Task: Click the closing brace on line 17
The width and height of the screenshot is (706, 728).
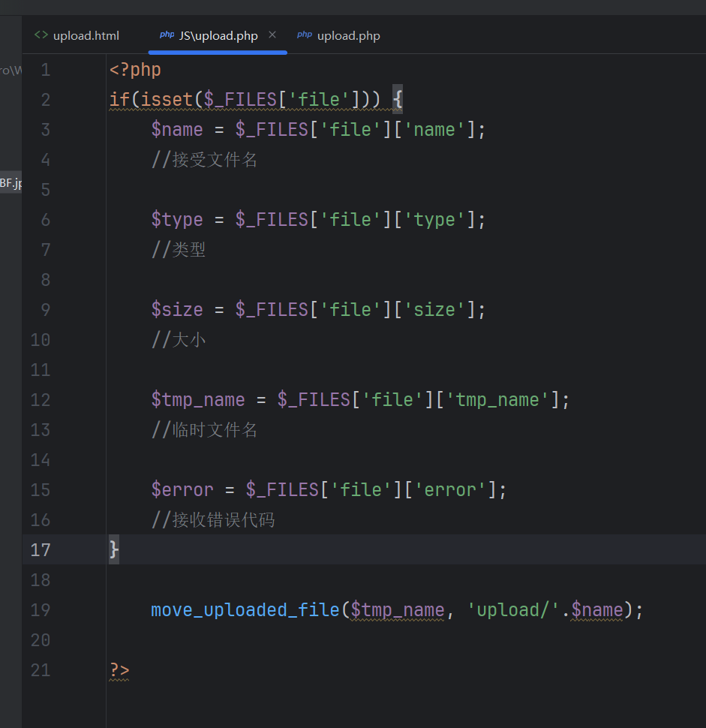Action: point(114,549)
